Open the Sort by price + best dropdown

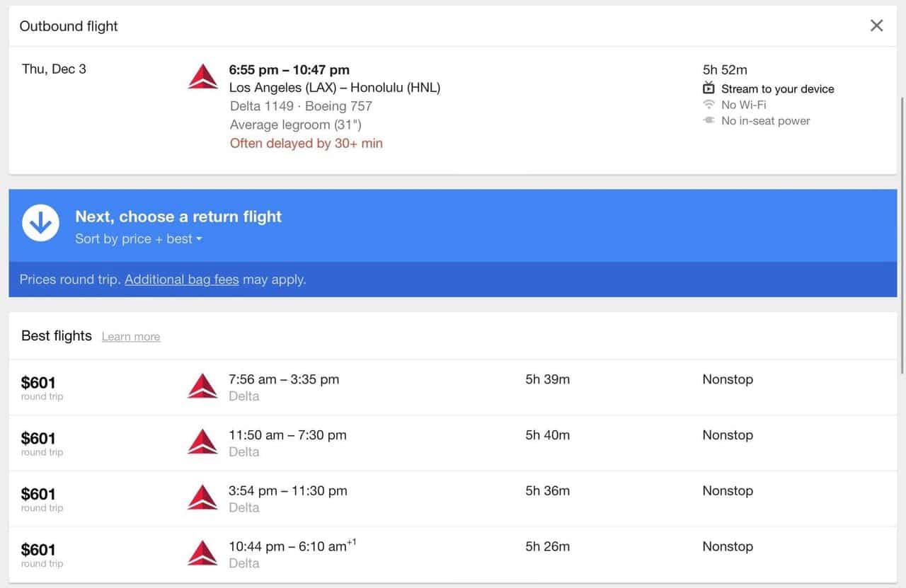pos(139,239)
